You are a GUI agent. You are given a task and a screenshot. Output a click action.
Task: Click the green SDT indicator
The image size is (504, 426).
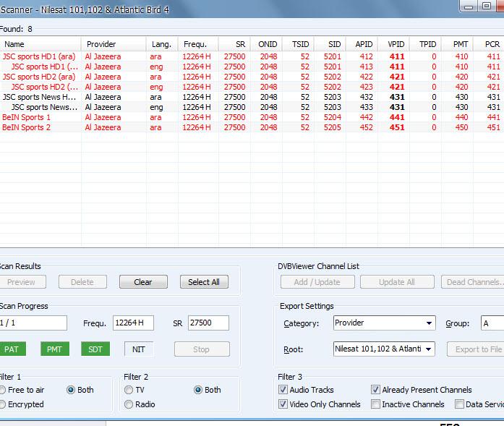[95, 349]
